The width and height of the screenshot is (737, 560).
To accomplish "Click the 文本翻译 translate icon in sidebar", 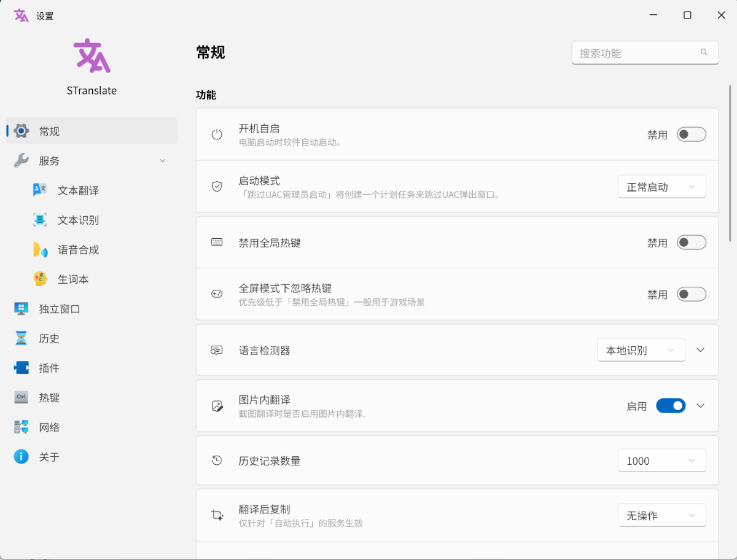I will click(x=40, y=190).
